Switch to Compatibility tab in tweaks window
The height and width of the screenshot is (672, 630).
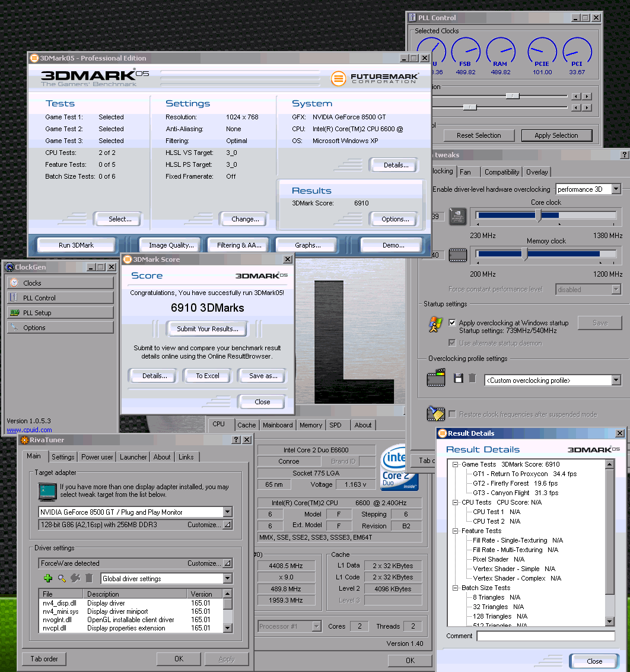[501, 172]
